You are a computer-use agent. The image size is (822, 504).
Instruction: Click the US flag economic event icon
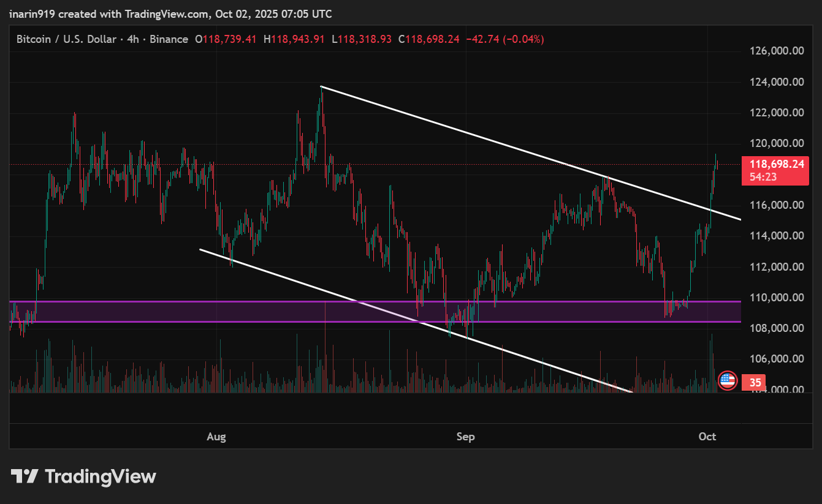click(727, 381)
